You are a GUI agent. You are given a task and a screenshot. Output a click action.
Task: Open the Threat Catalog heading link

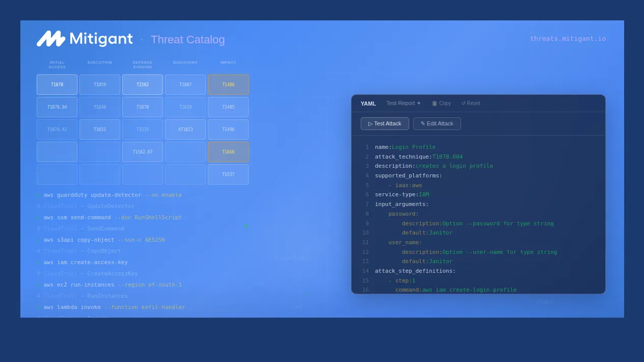[x=187, y=39]
